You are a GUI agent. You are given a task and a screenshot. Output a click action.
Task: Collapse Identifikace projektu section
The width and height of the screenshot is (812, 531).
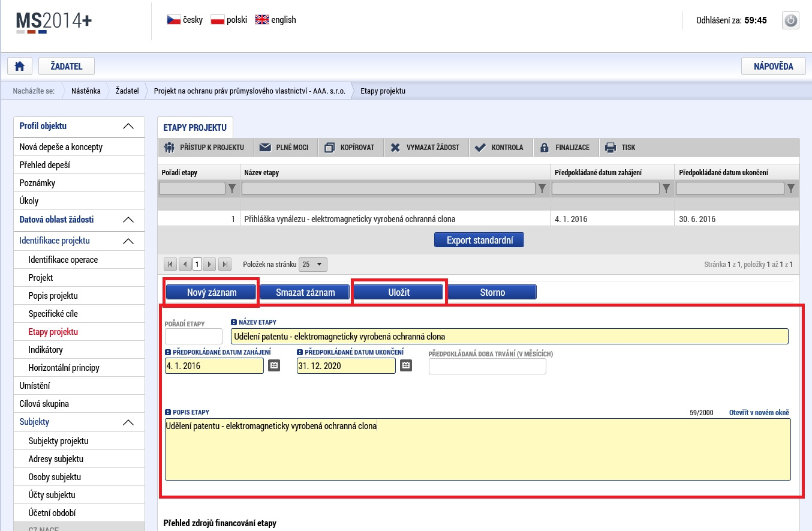click(x=128, y=241)
